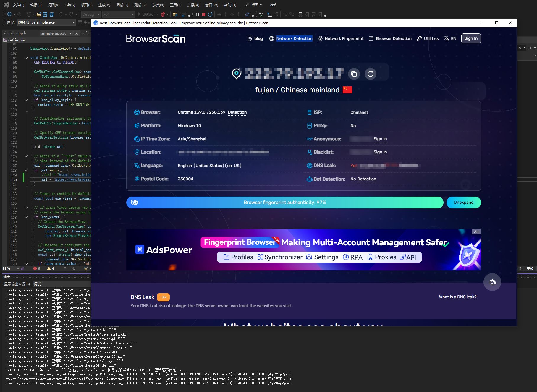Collapse the code block at line 104
The image size is (537, 392).
[x=26, y=58]
